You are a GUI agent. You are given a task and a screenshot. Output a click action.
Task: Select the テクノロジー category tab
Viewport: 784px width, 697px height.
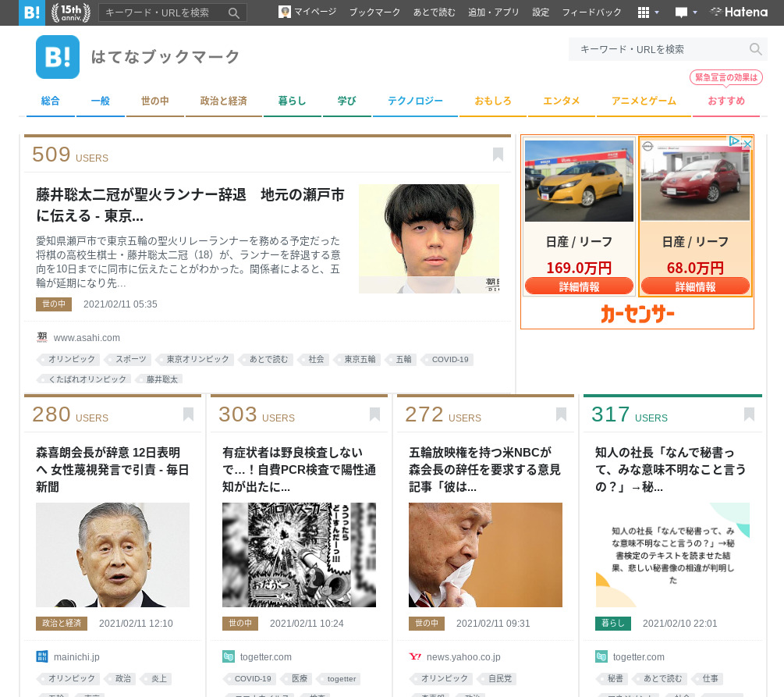(x=415, y=101)
